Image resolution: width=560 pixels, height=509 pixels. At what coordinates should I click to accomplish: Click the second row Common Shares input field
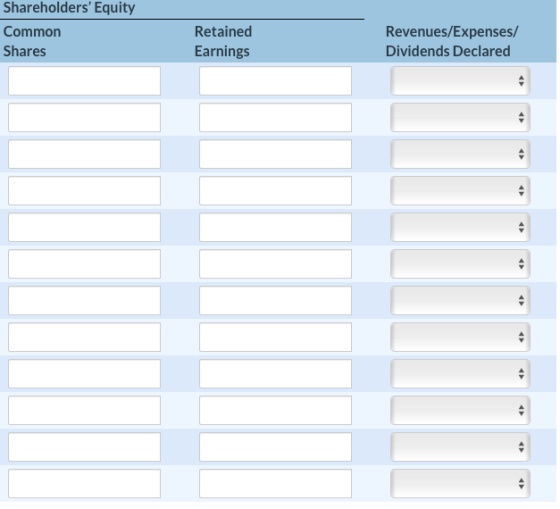pos(85,118)
